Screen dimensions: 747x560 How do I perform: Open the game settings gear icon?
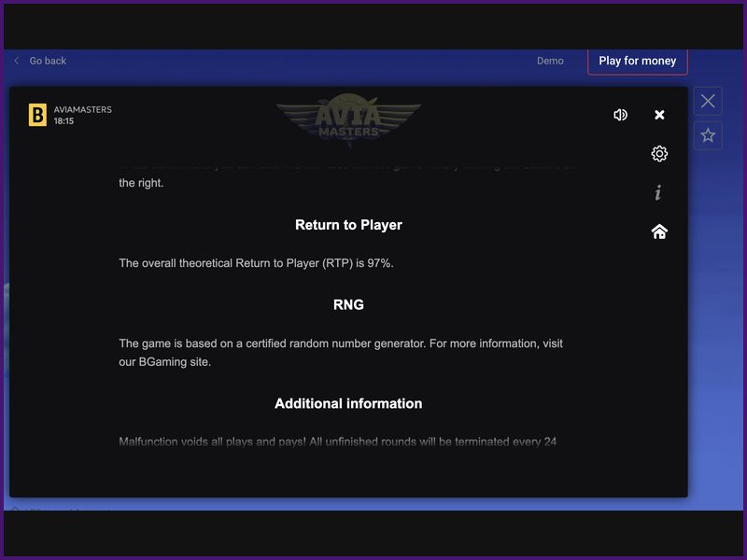point(658,154)
